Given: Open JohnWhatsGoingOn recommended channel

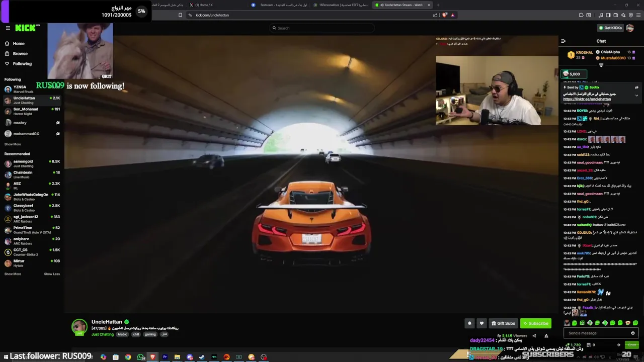Looking at the screenshot, I should (32, 197).
